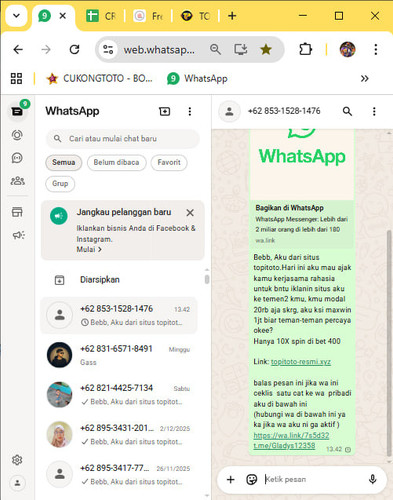Switch to the Fre browser tab

pyautogui.click(x=148, y=16)
